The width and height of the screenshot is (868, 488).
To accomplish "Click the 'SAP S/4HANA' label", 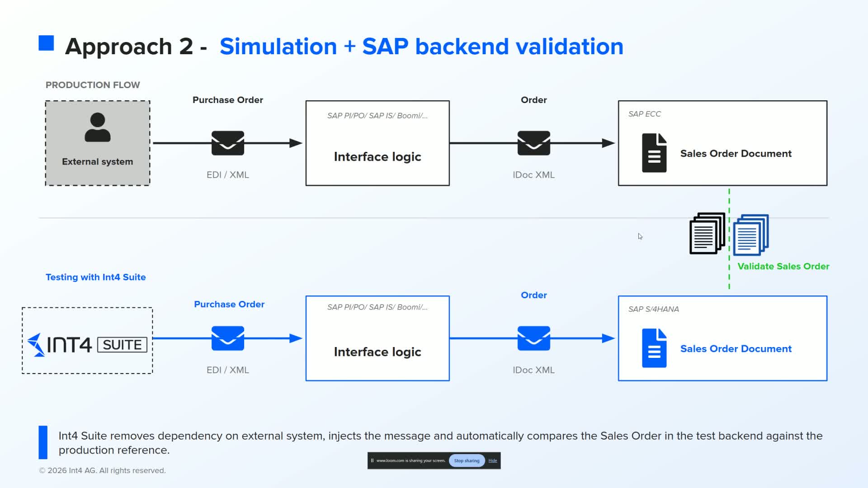I will click(654, 309).
